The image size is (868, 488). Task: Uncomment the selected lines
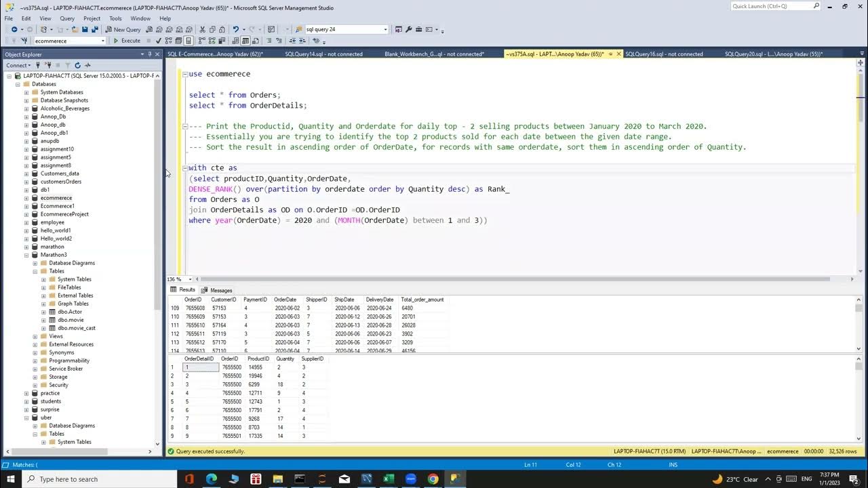[x=278, y=41]
